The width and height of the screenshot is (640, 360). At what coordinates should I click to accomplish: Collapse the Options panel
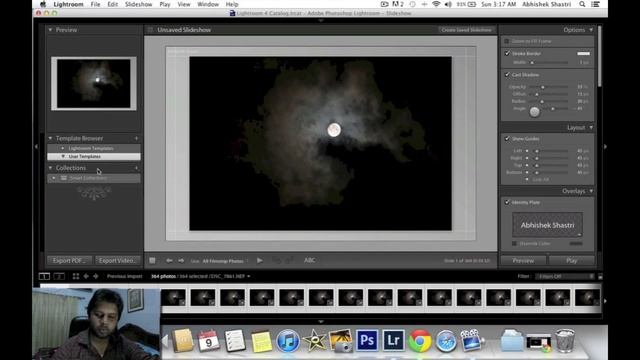(591, 30)
